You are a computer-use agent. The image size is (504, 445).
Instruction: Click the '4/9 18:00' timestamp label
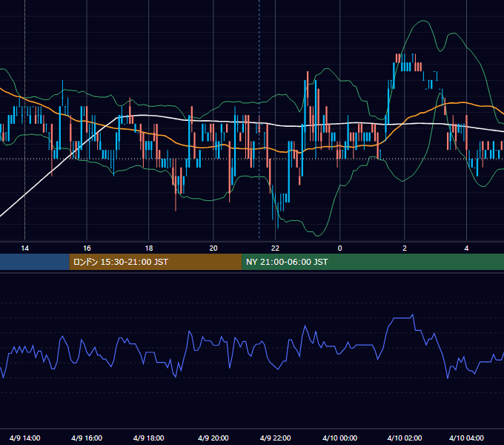coord(148,438)
